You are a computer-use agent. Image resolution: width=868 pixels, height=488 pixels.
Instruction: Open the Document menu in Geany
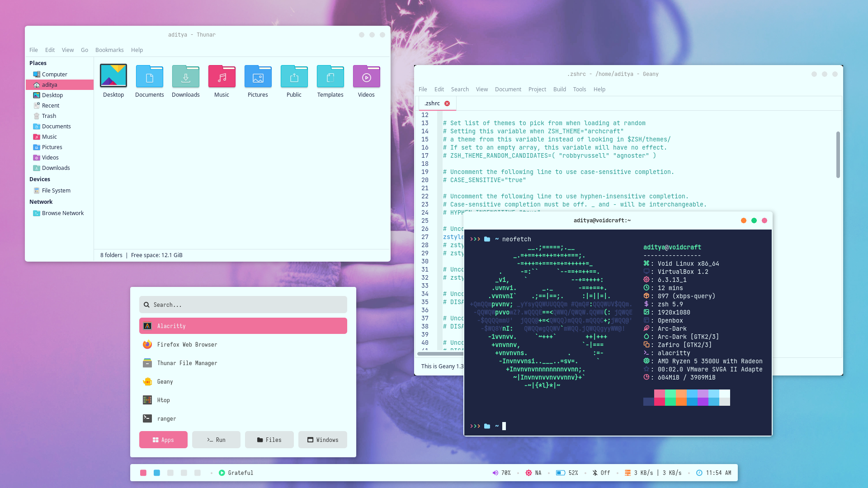(508, 89)
